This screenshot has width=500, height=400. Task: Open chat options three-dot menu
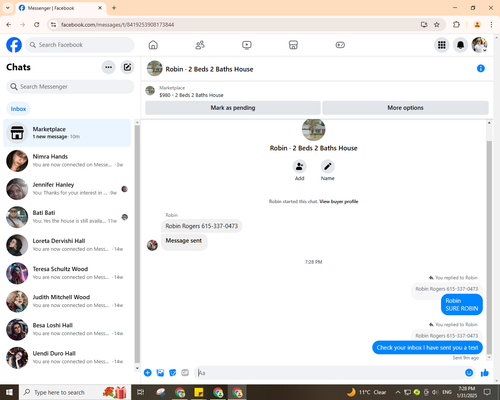click(108, 67)
